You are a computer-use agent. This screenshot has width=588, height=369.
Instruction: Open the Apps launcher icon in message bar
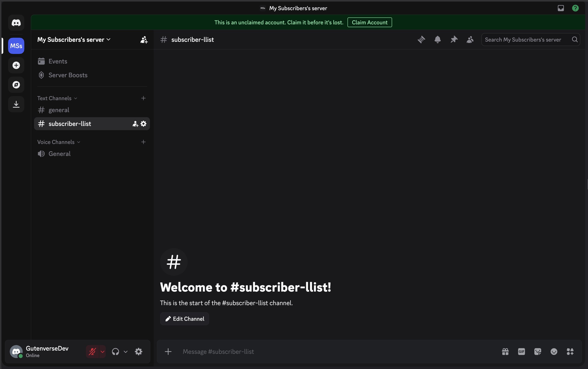[570, 352]
